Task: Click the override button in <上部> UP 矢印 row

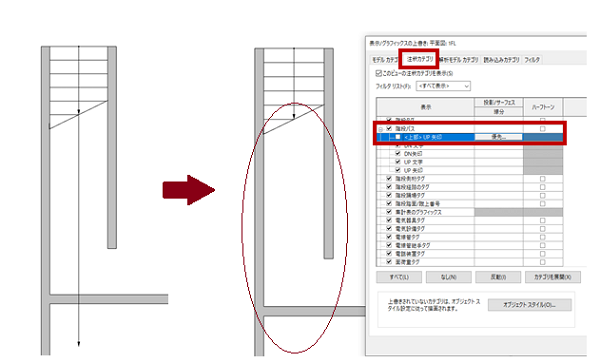Action: 498,137
